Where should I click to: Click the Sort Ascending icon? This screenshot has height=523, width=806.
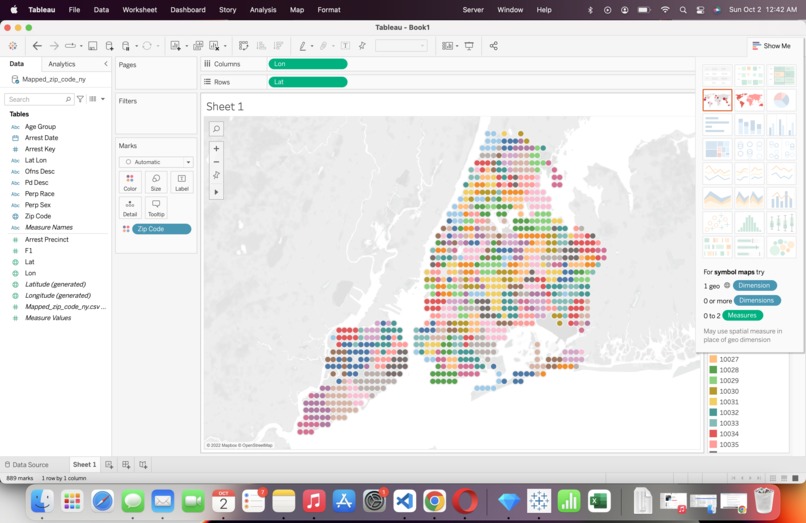[x=261, y=46]
